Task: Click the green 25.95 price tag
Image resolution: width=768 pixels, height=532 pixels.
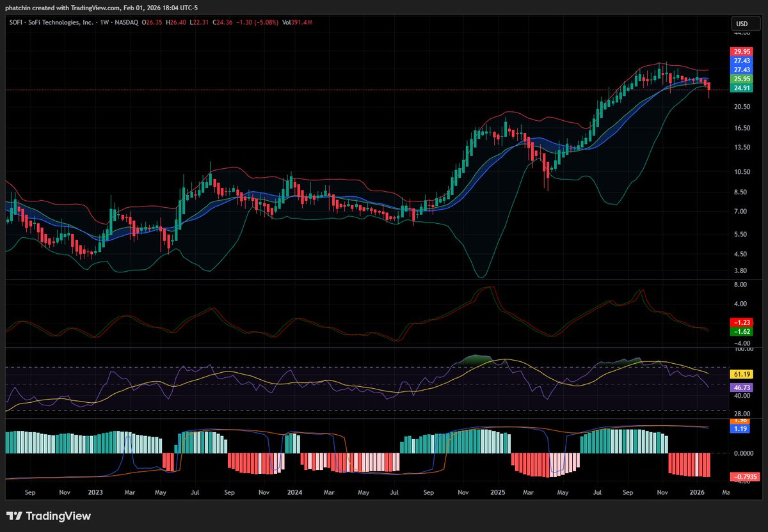Action: [741, 79]
